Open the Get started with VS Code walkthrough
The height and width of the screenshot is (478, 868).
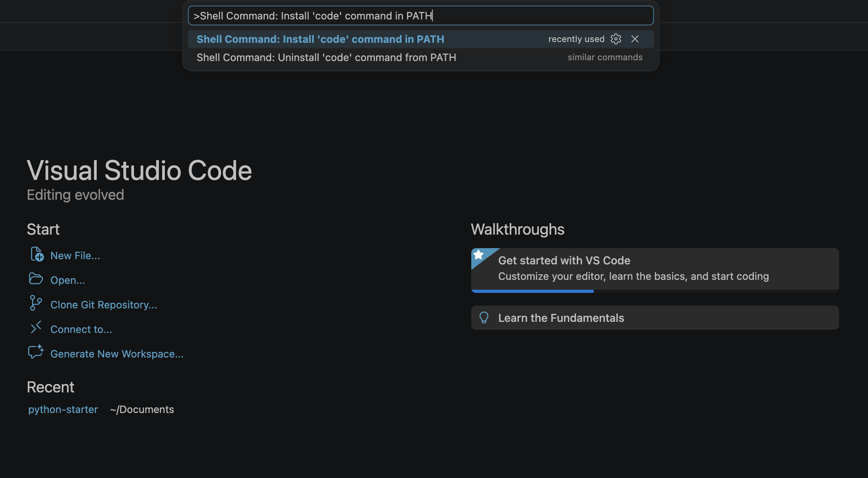[655, 270]
